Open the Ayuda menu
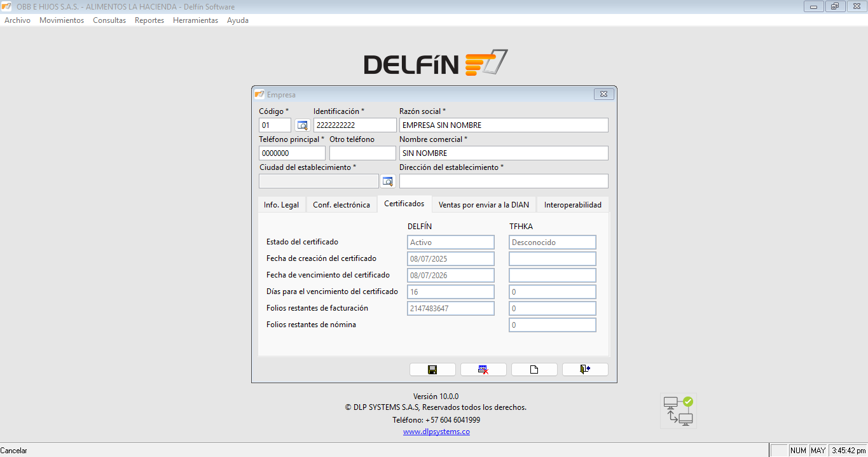 pos(238,20)
